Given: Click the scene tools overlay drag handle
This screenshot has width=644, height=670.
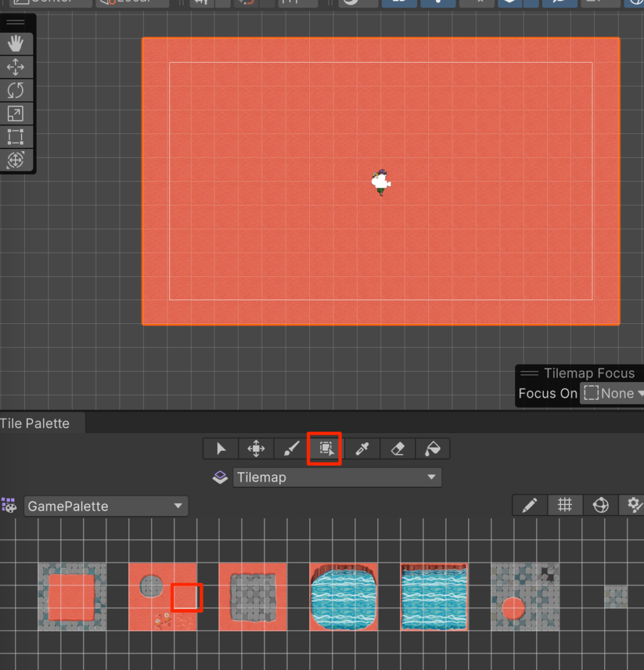Looking at the screenshot, I should coord(16,22).
